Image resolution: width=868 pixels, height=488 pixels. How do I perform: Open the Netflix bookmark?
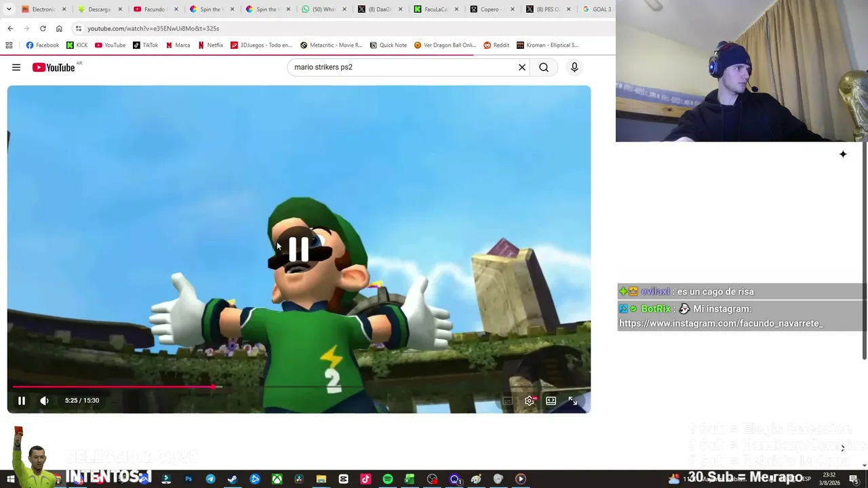[x=210, y=45]
